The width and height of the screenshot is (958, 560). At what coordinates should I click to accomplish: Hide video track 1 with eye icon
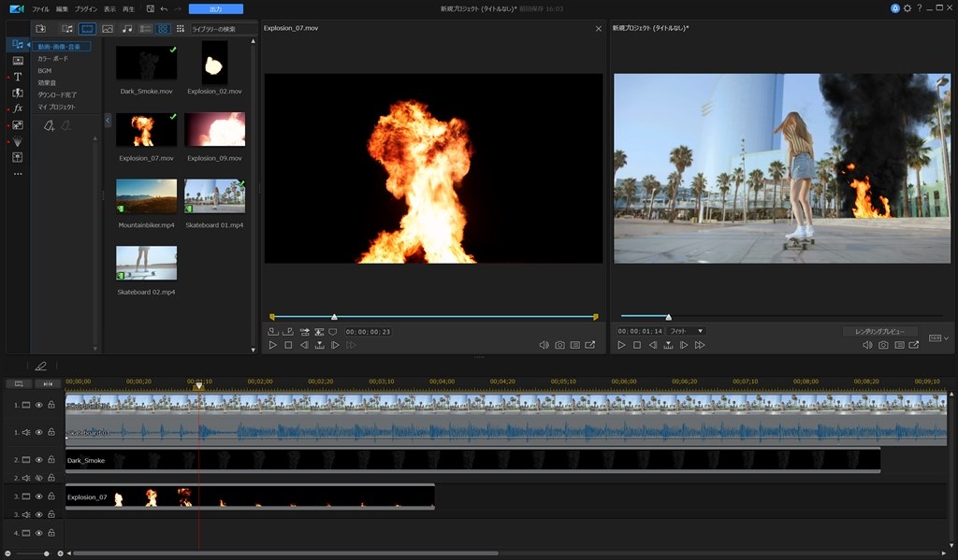(39, 405)
